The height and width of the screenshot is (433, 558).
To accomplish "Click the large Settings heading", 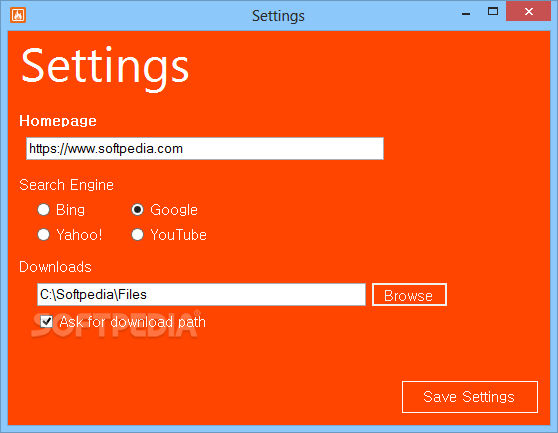I will pyautogui.click(x=105, y=68).
